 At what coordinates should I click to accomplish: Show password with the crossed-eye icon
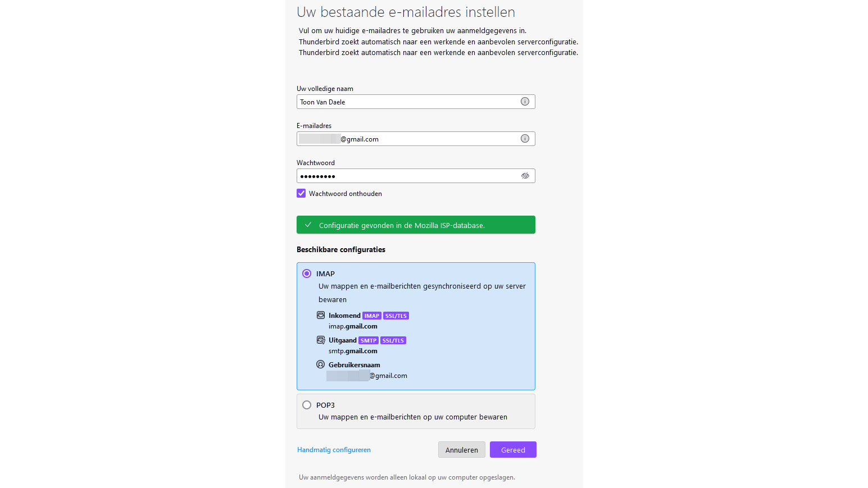click(x=525, y=176)
